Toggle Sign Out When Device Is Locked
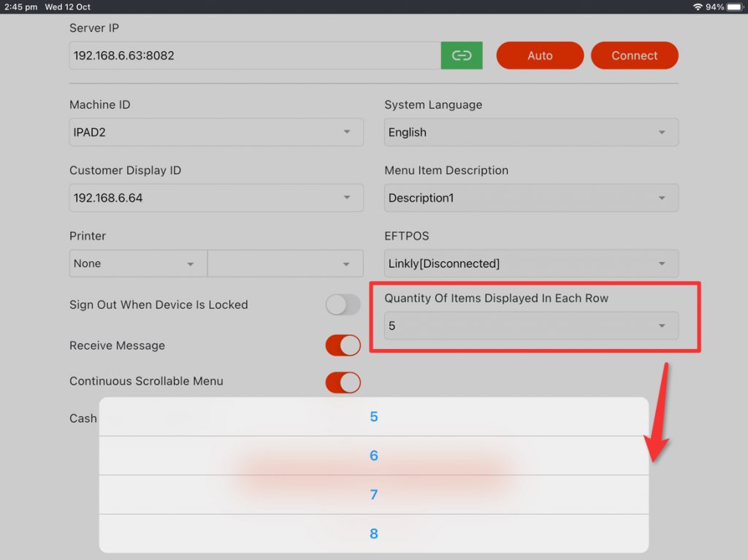The height and width of the screenshot is (560, 748). pos(343,305)
